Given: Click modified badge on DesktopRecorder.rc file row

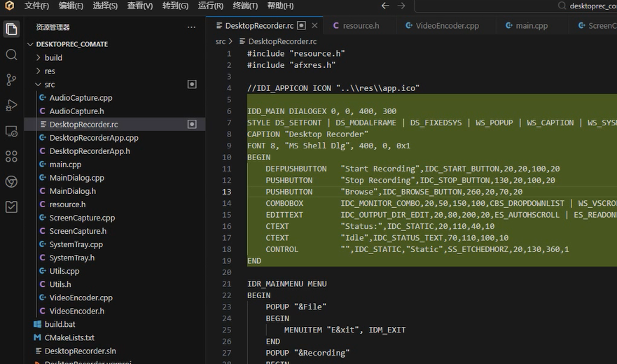Looking at the screenshot, I should (192, 125).
